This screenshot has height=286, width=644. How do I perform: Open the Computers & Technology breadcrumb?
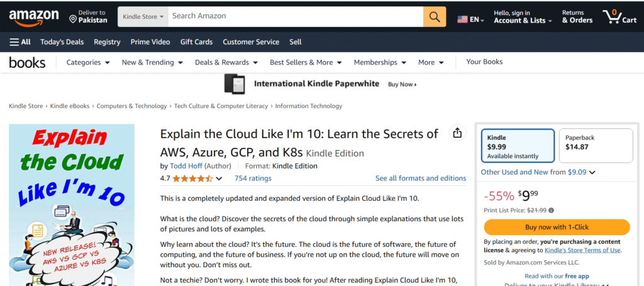(x=132, y=106)
